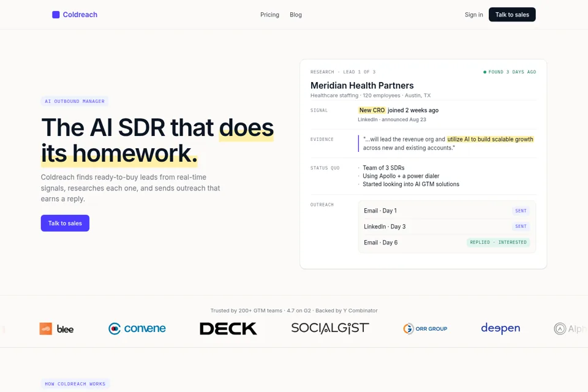This screenshot has width=588, height=392.
Task: Click 'Team of 3 SDRs' bullet
Action: coord(383,168)
